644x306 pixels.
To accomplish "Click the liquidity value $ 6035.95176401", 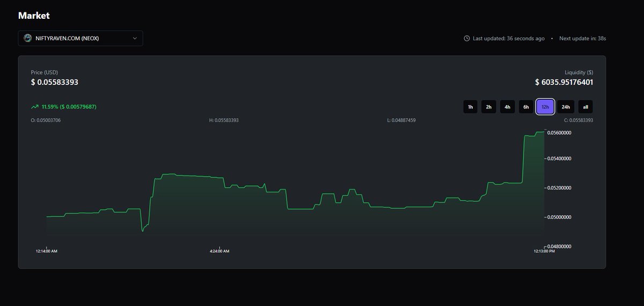I will tap(564, 82).
